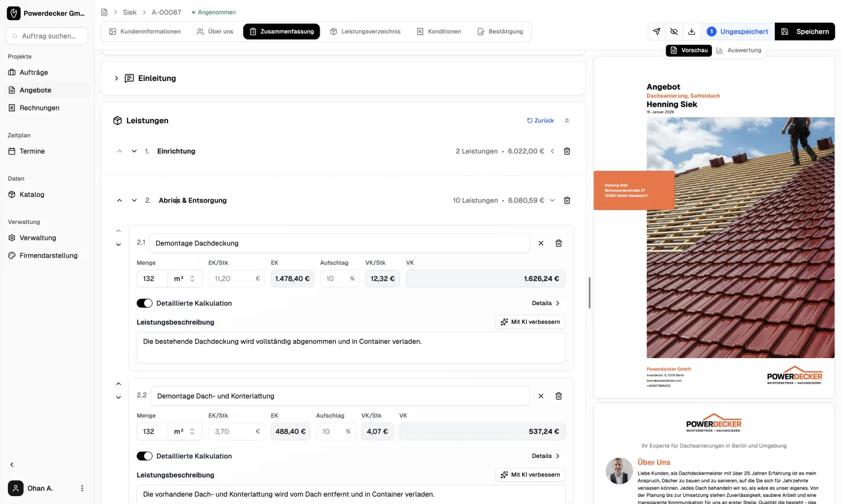Improve Demontage Dachdeckung description with KI

(x=530, y=322)
